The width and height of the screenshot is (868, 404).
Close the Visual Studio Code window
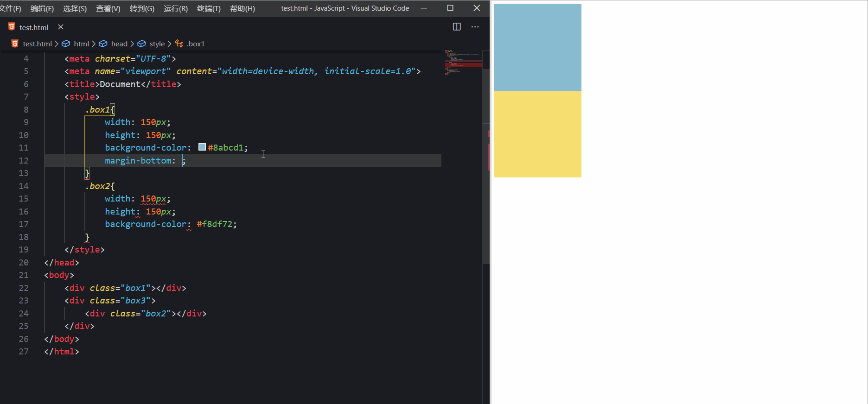(477, 8)
